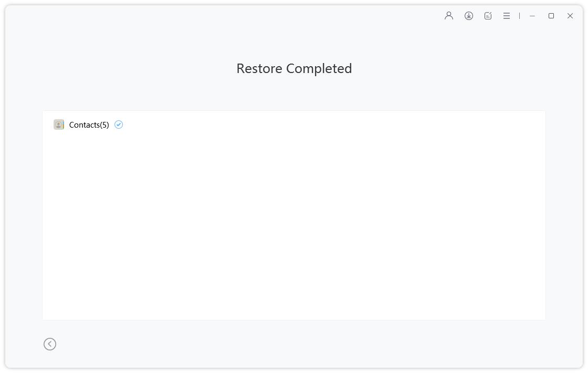Open the user account profile icon
Image resolution: width=588 pixels, height=373 pixels.
pos(448,16)
